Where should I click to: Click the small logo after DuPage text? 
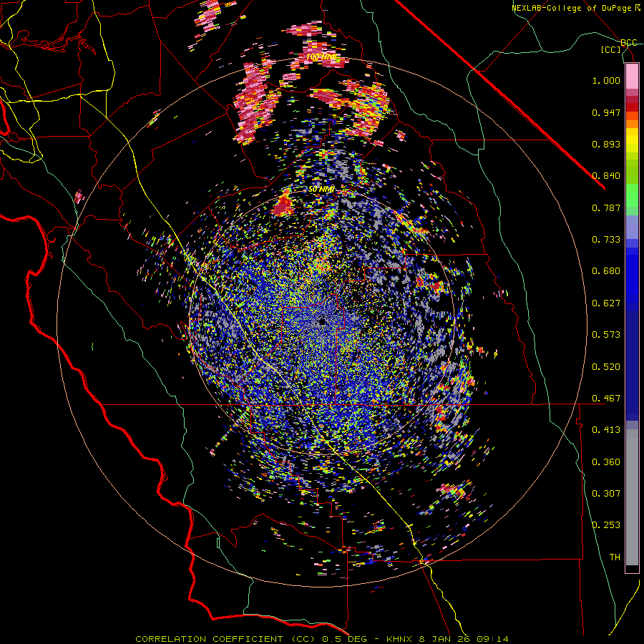coord(637,8)
